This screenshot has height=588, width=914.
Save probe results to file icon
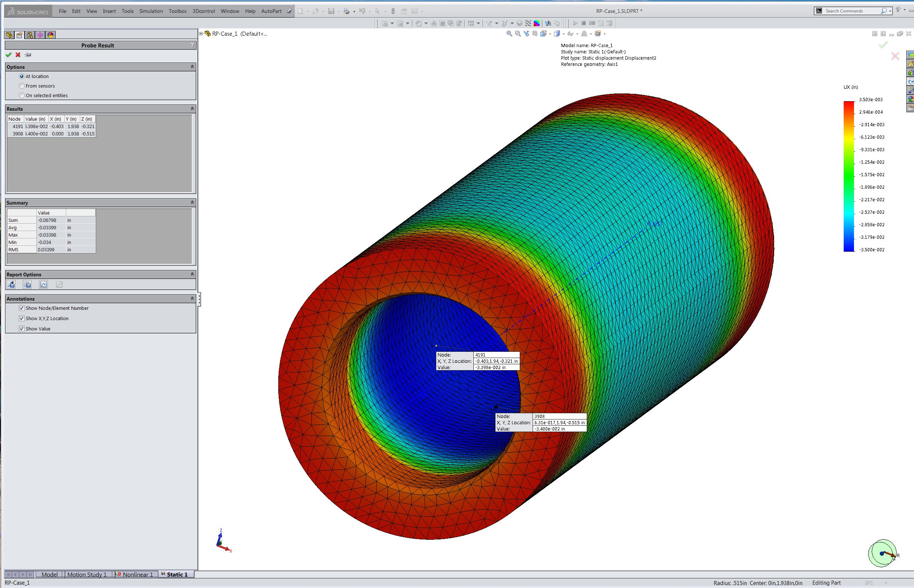point(27,284)
